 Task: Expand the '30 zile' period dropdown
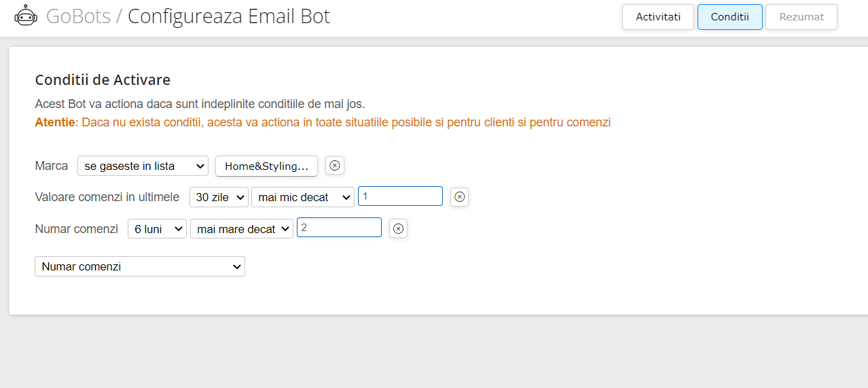tap(219, 197)
